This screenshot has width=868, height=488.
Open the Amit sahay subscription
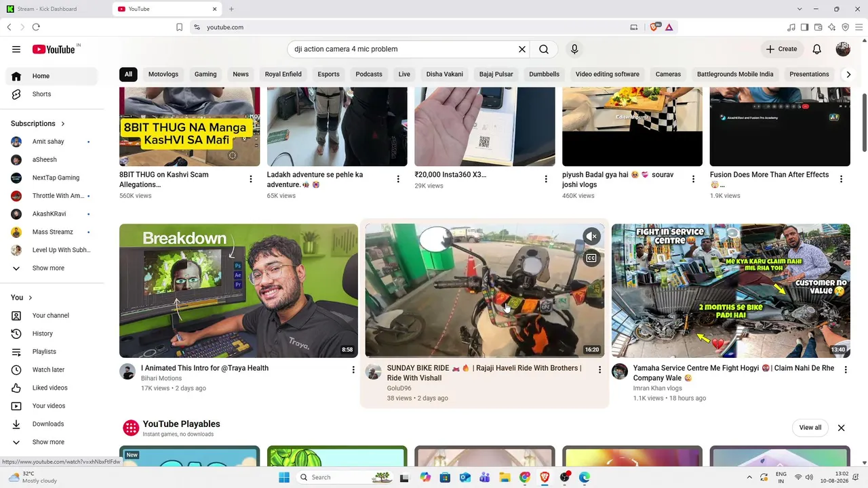pyautogui.click(x=52, y=142)
